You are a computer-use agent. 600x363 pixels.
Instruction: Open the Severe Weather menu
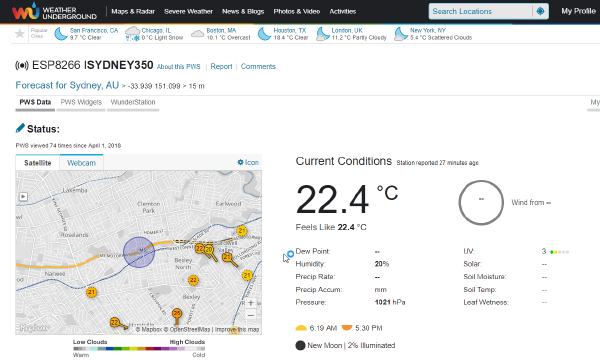(x=188, y=11)
